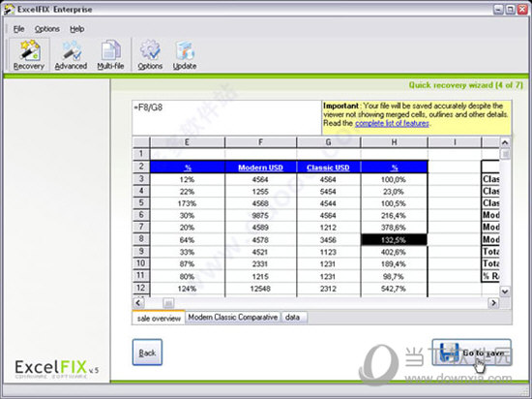This screenshot has height=399, width=532.
Task: Switch to the sale overview sheet tab
Action: pyautogui.click(x=159, y=318)
